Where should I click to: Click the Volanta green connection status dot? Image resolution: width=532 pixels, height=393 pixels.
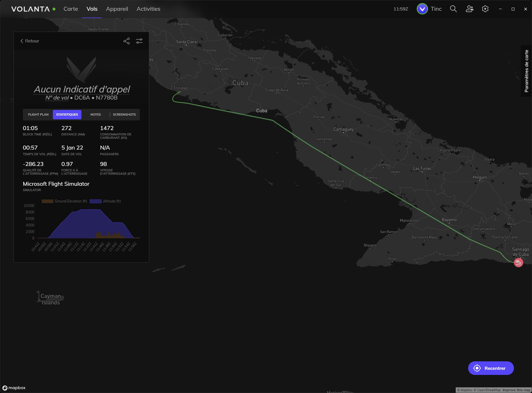tap(54, 9)
